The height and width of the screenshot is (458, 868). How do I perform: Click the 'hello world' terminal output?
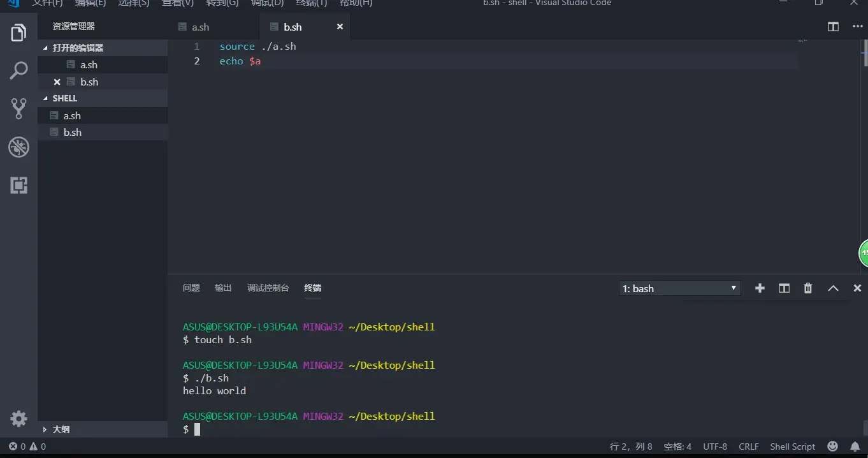tap(214, 390)
